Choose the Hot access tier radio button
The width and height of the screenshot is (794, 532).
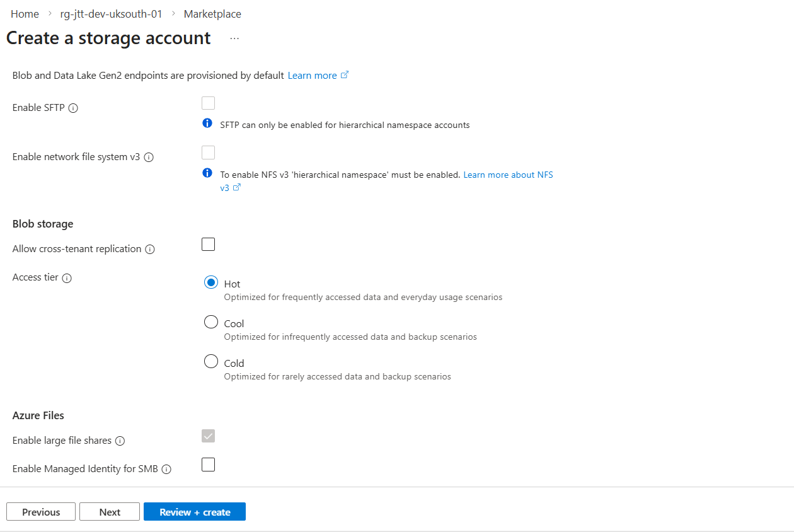(x=211, y=283)
